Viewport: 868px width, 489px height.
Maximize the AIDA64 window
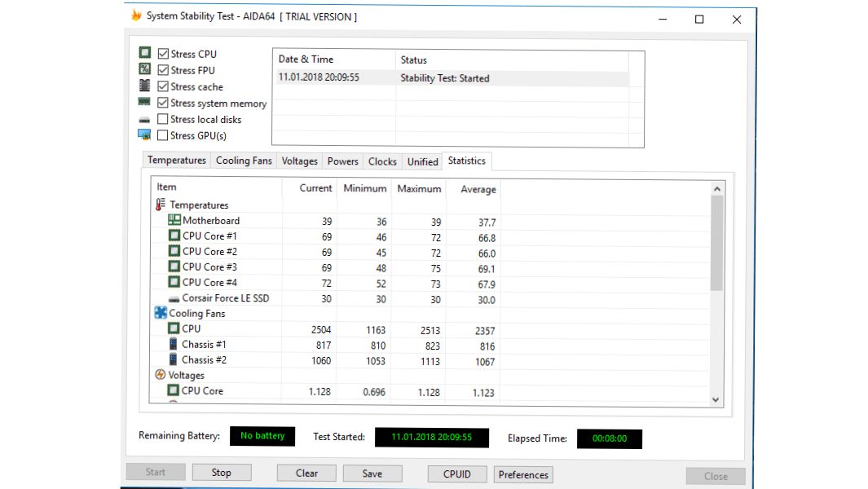coord(700,20)
